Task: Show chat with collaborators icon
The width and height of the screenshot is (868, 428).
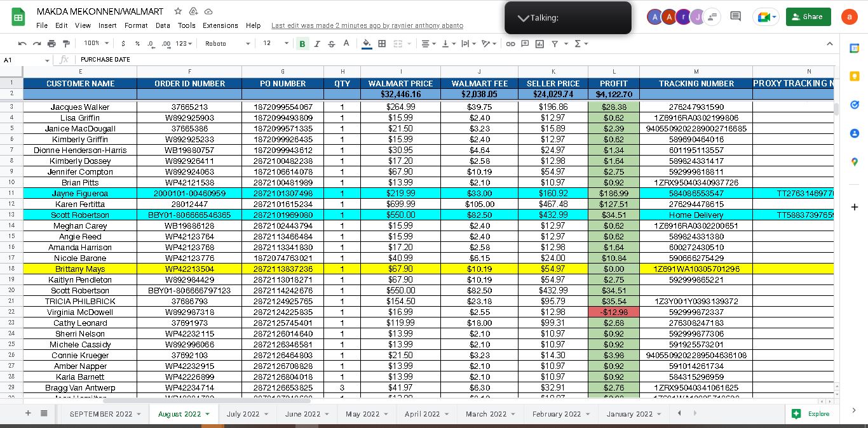Action: tap(712, 17)
